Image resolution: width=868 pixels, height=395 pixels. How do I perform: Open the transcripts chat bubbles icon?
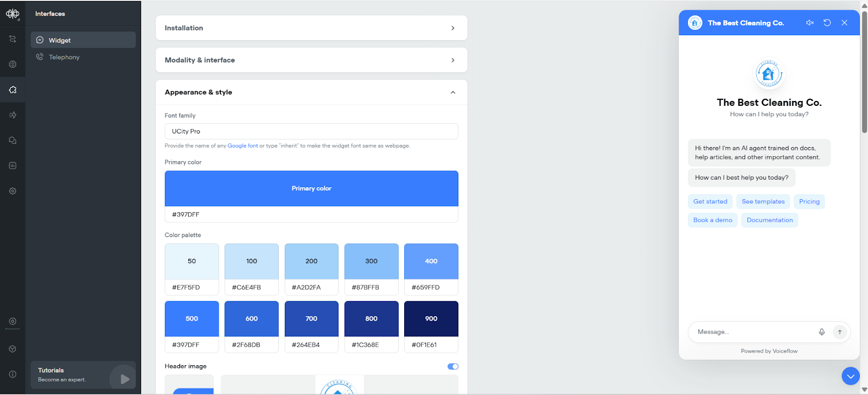click(x=12, y=140)
